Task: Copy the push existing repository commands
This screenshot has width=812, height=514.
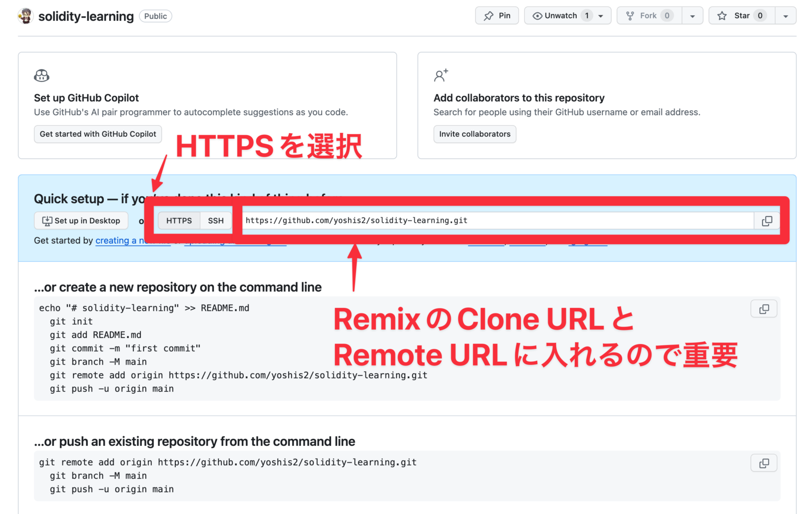Action: coord(764,463)
